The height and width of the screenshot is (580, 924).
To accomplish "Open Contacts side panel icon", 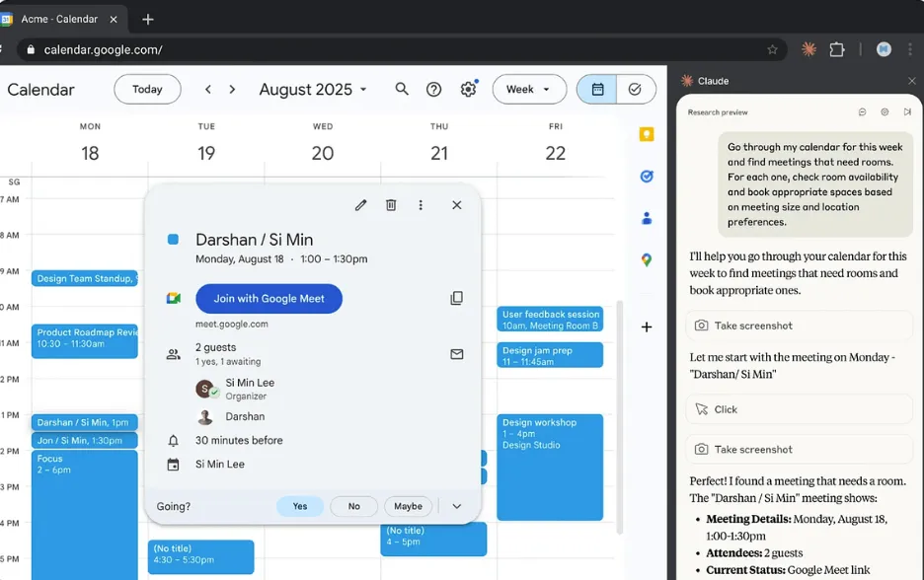I will (x=647, y=218).
